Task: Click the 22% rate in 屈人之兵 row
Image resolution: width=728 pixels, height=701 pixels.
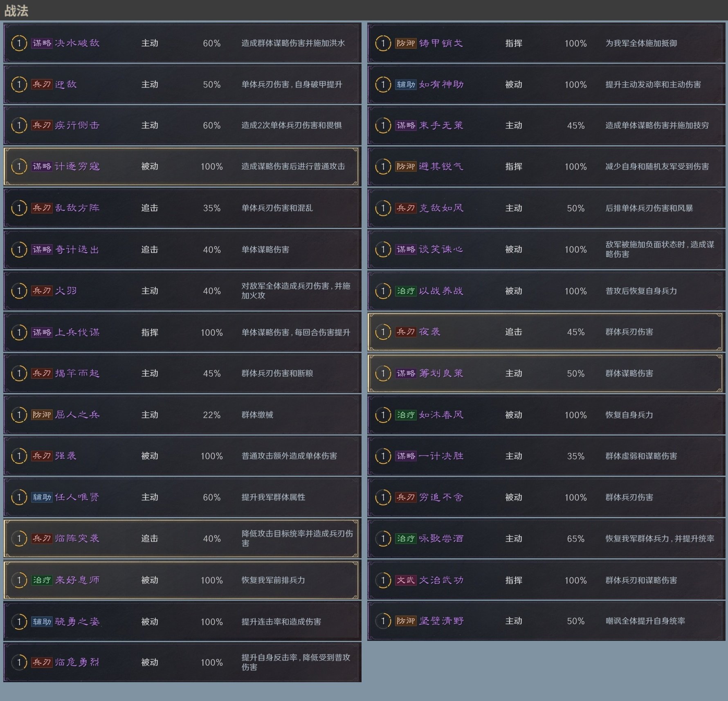Action: click(x=212, y=415)
